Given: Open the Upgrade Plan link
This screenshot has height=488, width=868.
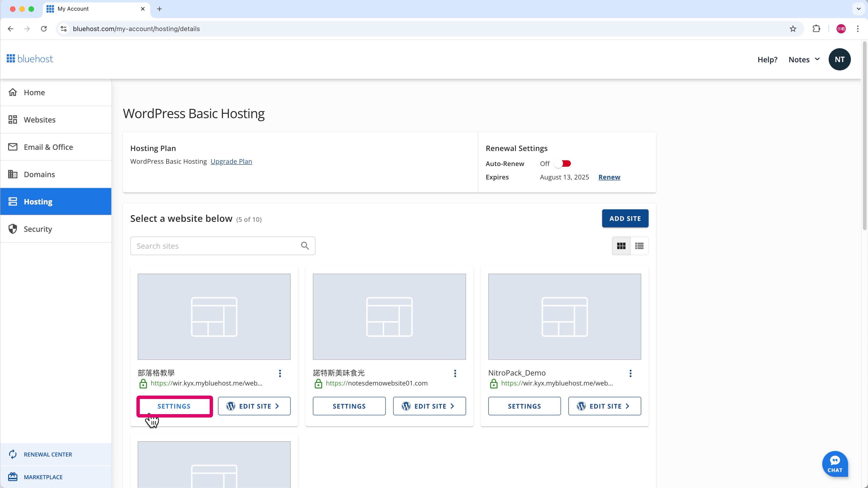Looking at the screenshot, I should tap(231, 161).
